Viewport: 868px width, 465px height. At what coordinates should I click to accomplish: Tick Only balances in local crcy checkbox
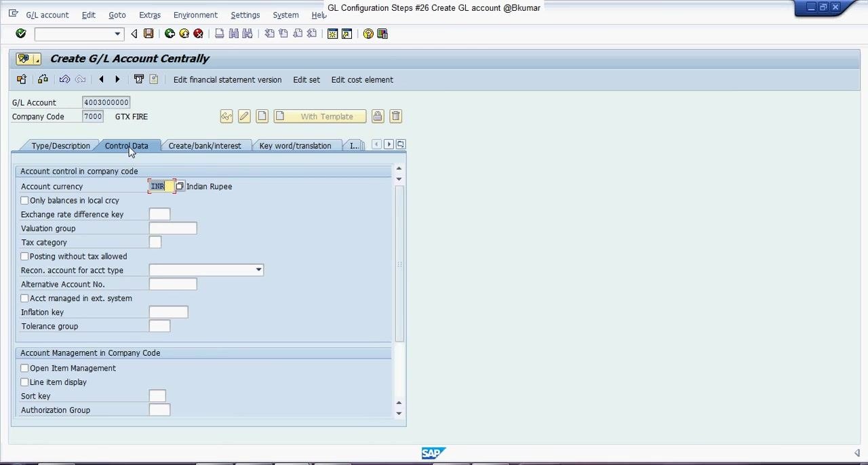coord(24,201)
